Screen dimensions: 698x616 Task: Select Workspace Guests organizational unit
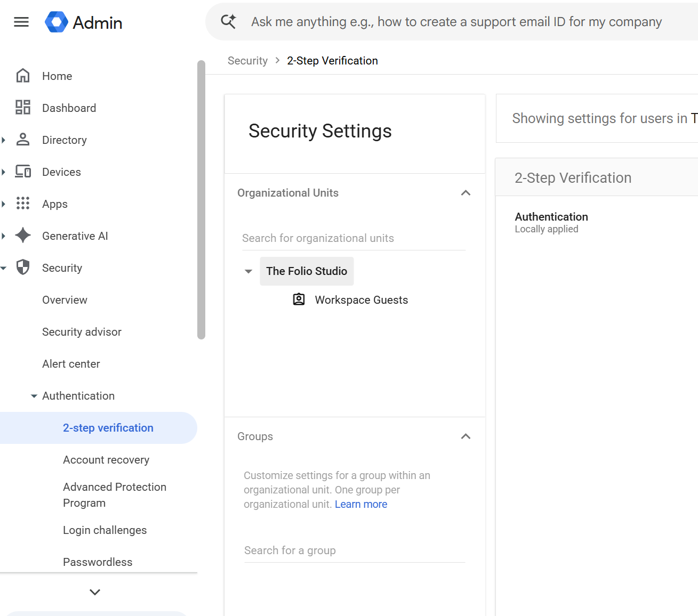(x=361, y=300)
